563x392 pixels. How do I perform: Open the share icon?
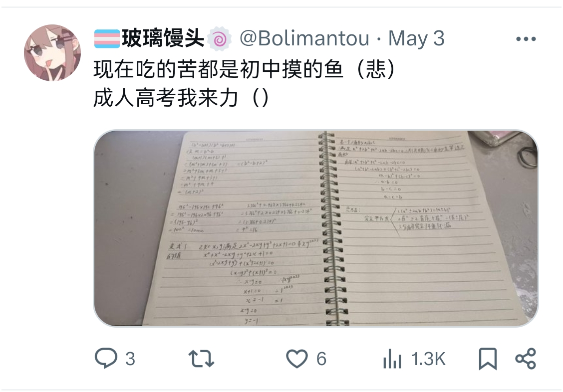tap(526, 359)
